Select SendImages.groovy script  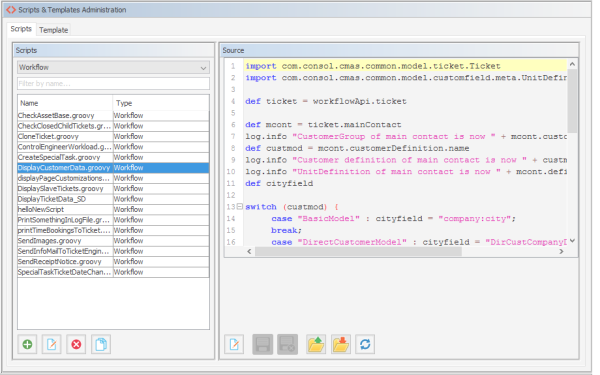pyautogui.click(x=113, y=241)
